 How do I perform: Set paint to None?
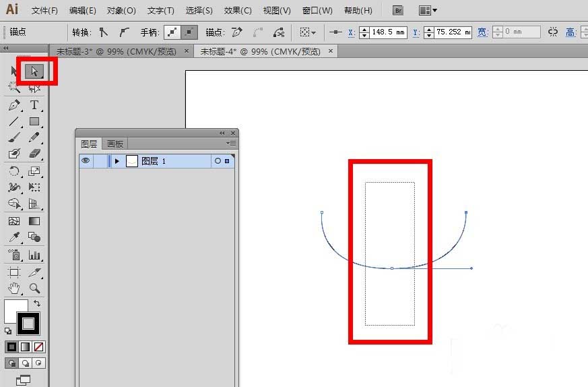[38, 347]
